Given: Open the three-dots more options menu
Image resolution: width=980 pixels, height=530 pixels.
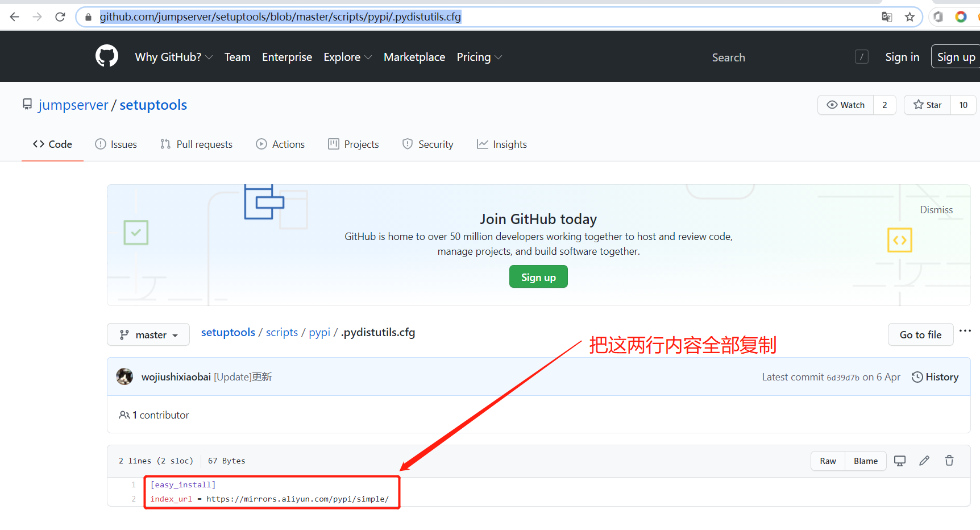Looking at the screenshot, I should coord(965,330).
